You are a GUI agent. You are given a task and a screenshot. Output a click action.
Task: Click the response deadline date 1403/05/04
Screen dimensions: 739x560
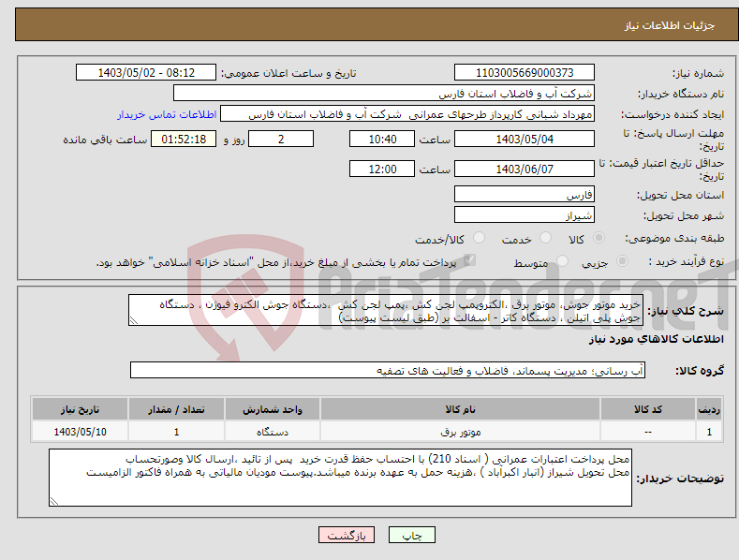click(x=525, y=139)
